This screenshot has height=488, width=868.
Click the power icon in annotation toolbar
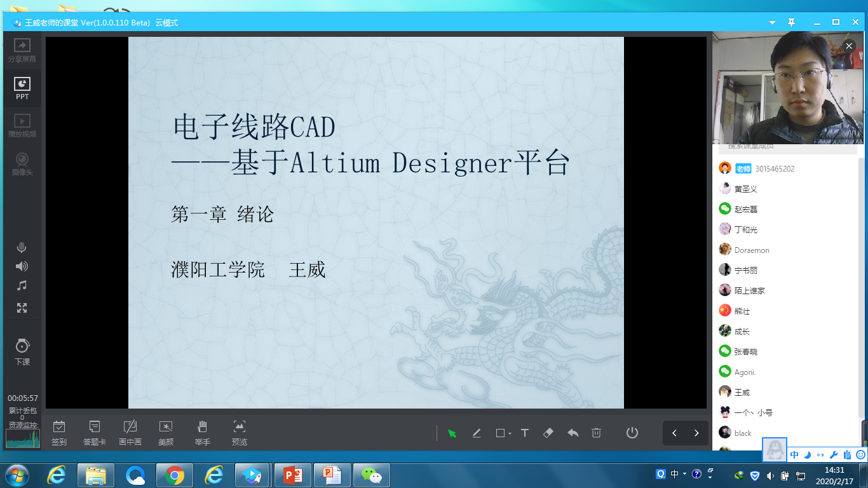(632, 433)
